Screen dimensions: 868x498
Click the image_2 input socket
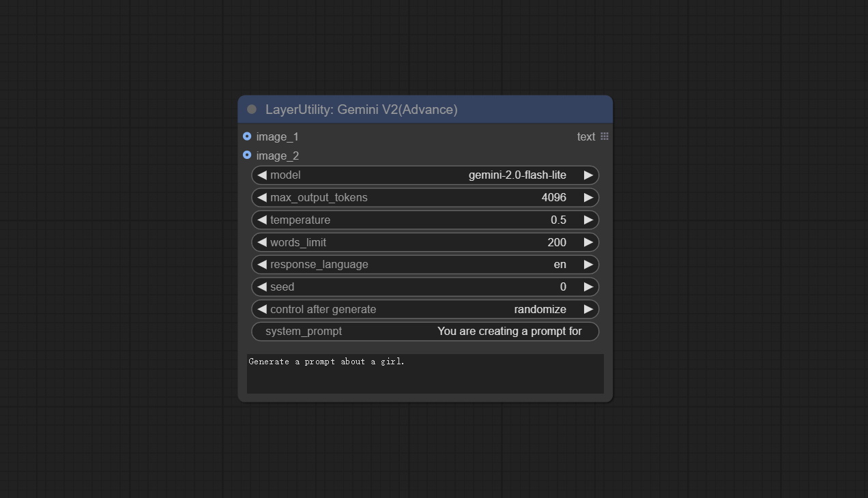point(247,156)
